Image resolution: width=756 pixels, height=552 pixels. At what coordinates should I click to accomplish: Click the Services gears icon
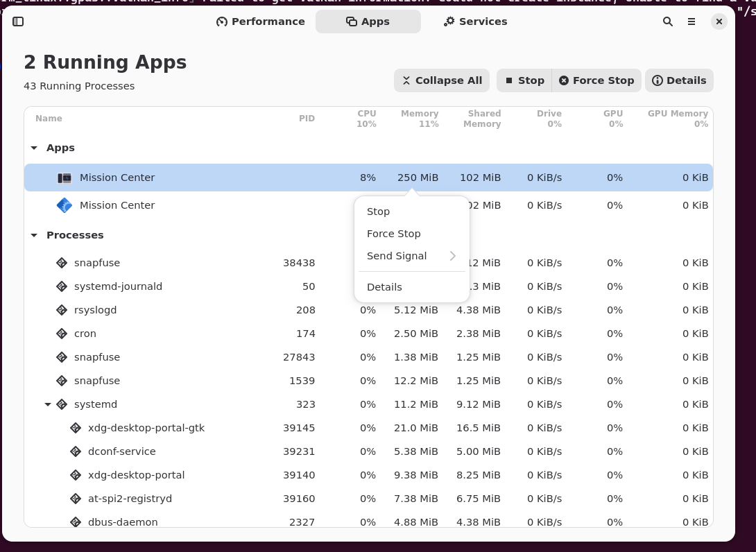click(x=447, y=21)
